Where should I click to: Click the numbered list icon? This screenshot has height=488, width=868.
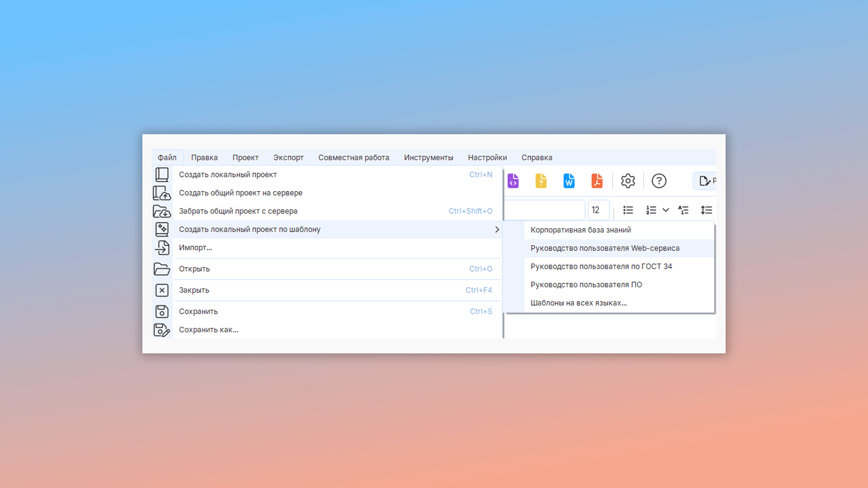651,210
